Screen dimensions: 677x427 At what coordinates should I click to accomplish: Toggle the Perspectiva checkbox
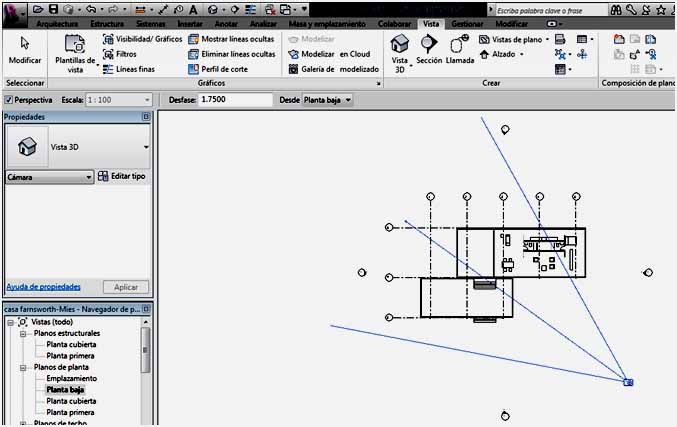(x=10, y=101)
